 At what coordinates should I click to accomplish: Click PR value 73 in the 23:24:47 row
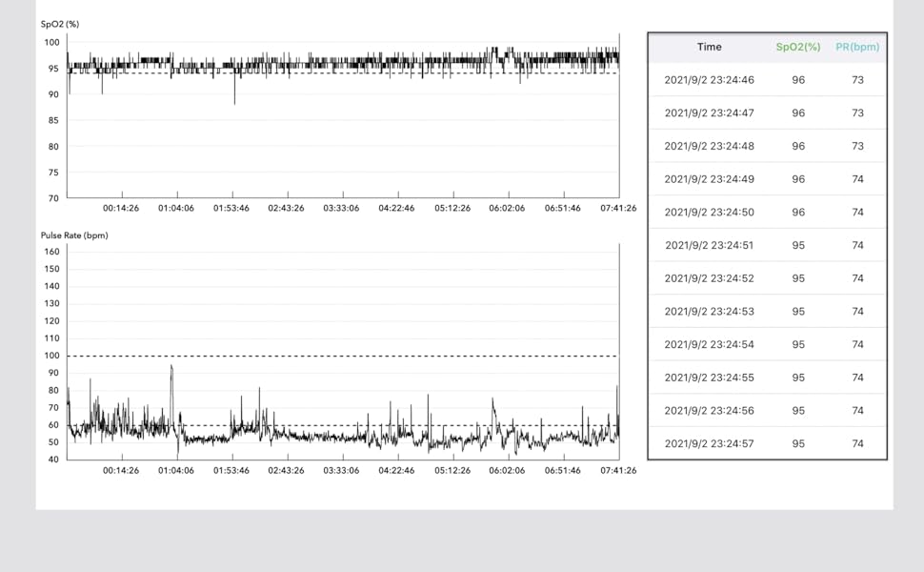857,113
